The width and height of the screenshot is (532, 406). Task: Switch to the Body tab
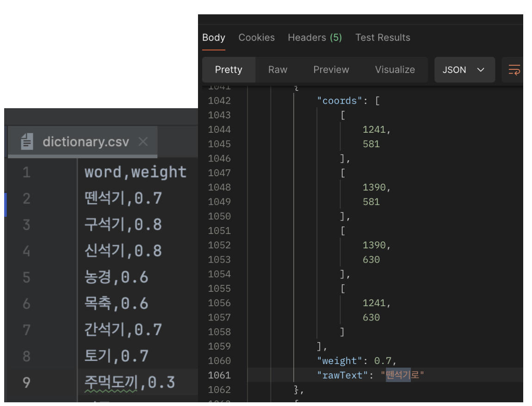[x=213, y=37]
